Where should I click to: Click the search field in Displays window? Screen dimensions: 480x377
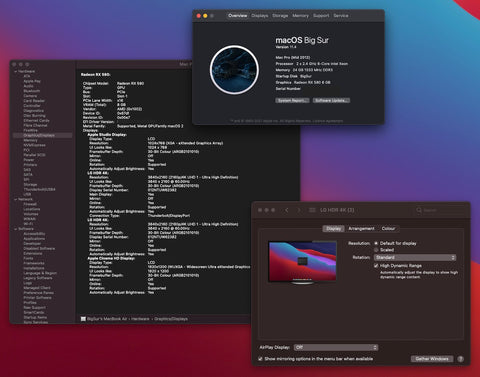tap(439, 210)
